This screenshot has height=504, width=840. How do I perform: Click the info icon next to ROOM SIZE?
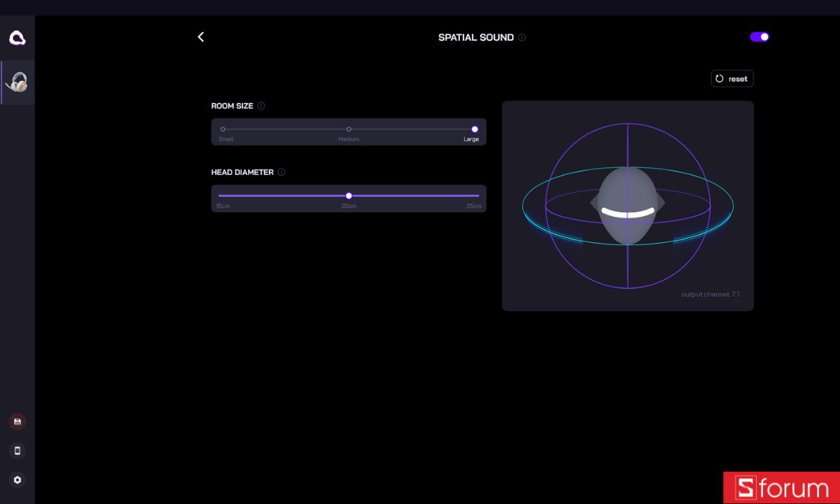(x=261, y=106)
